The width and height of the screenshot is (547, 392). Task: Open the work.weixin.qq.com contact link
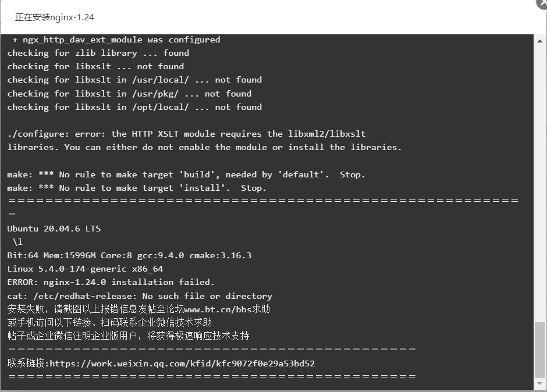pos(182,364)
